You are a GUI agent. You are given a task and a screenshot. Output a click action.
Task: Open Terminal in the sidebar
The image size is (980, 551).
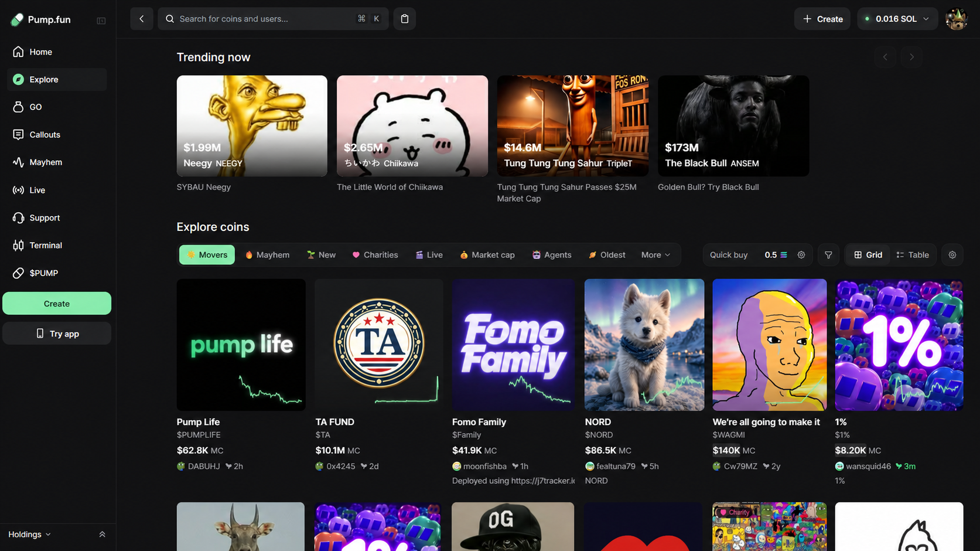(x=57, y=245)
